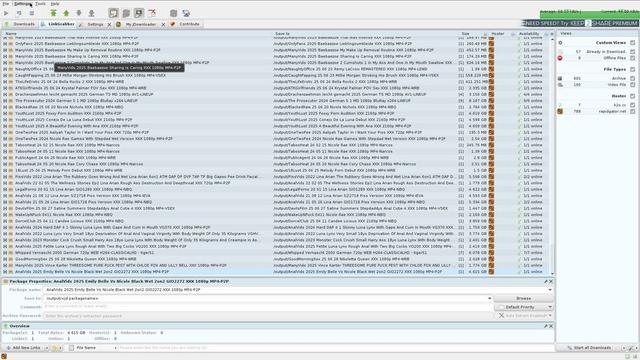Click the Browse button
640x360 pixels.
pos(523,298)
